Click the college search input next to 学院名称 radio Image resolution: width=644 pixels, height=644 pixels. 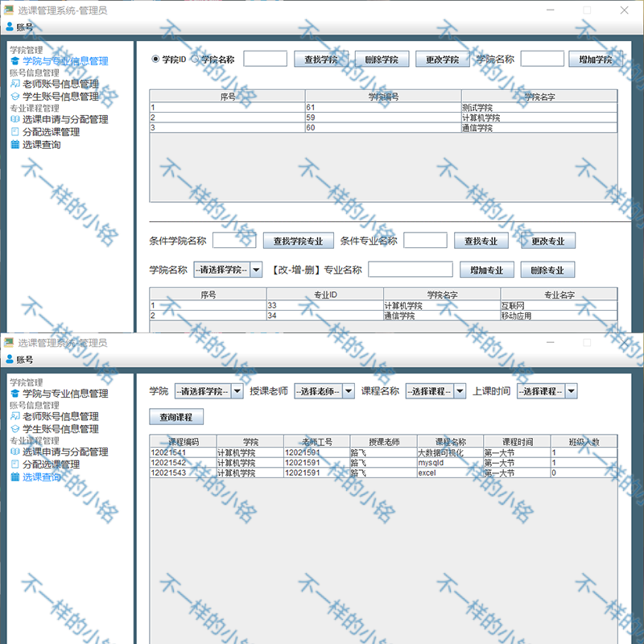click(266, 59)
